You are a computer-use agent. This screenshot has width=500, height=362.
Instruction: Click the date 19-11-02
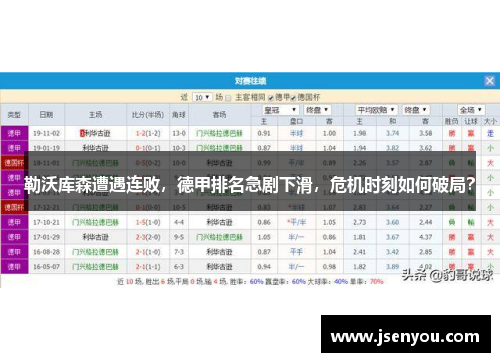46,133
